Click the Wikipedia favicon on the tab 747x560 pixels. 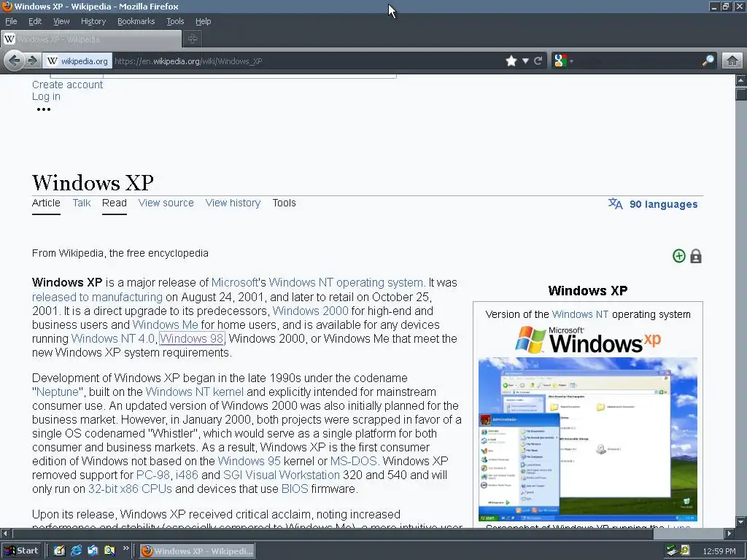coord(9,39)
